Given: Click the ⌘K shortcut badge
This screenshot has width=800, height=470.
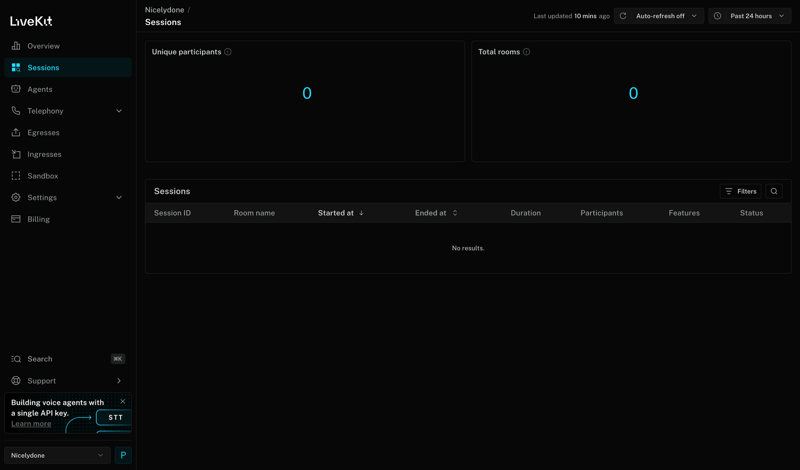Looking at the screenshot, I should click(x=118, y=359).
